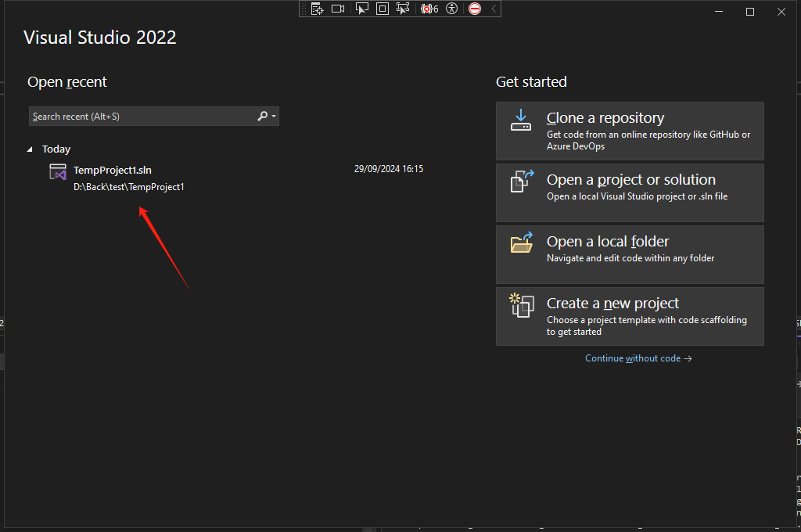Image resolution: width=801 pixels, height=532 pixels.
Task: Choose Clone a repository
Action: [x=630, y=131]
